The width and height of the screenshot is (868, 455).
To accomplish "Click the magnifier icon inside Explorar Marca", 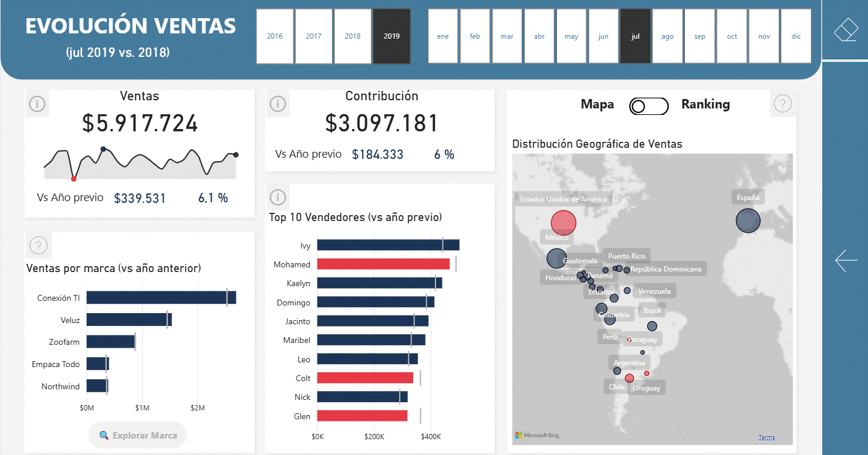I will coord(103,435).
